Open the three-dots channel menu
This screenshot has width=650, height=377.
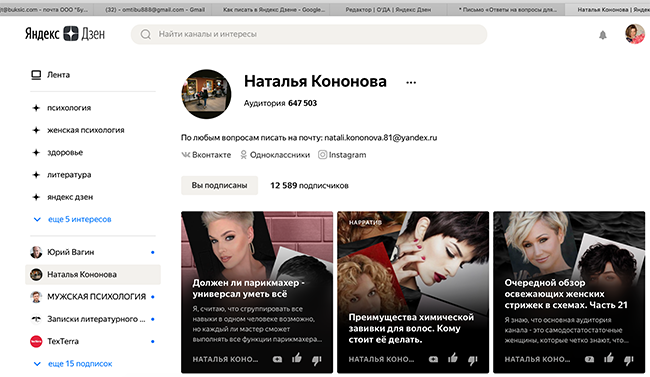point(411,83)
